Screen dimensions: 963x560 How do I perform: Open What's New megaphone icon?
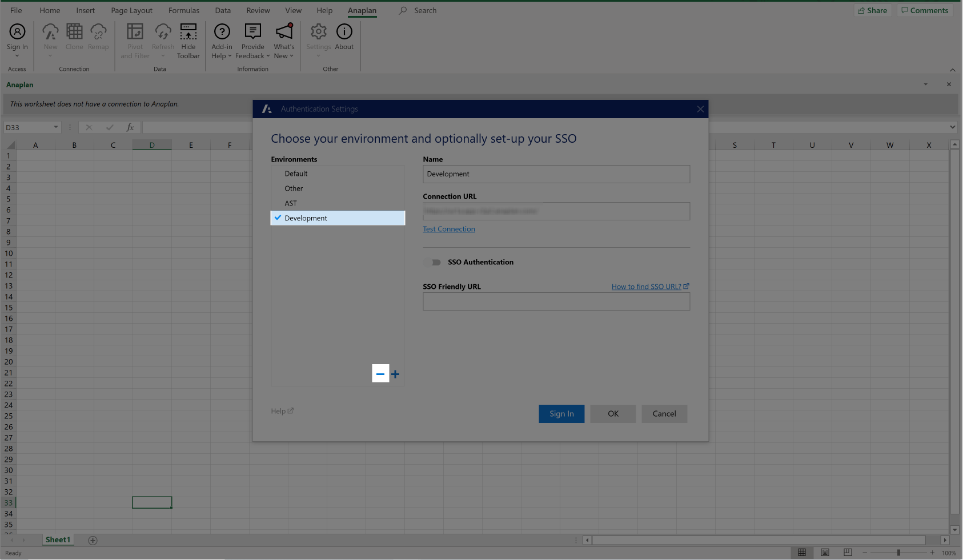point(284,31)
